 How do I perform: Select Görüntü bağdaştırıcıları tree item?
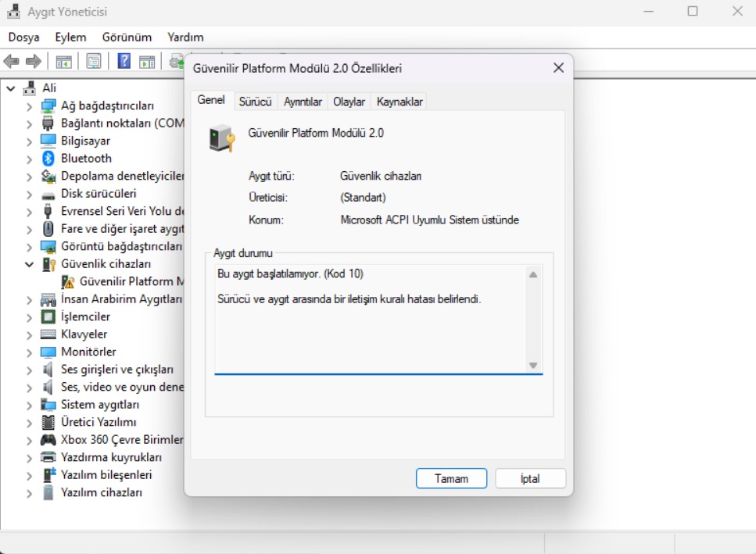pyautogui.click(x=121, y=246)
